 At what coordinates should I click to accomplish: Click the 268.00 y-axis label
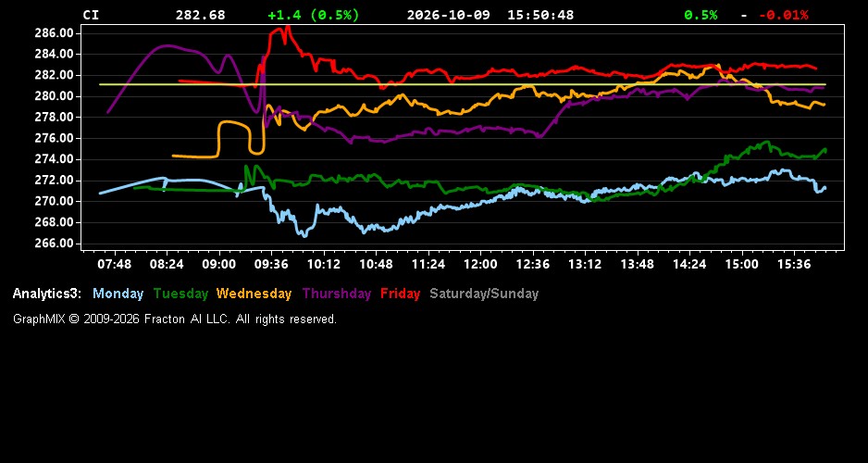point(55,222)
